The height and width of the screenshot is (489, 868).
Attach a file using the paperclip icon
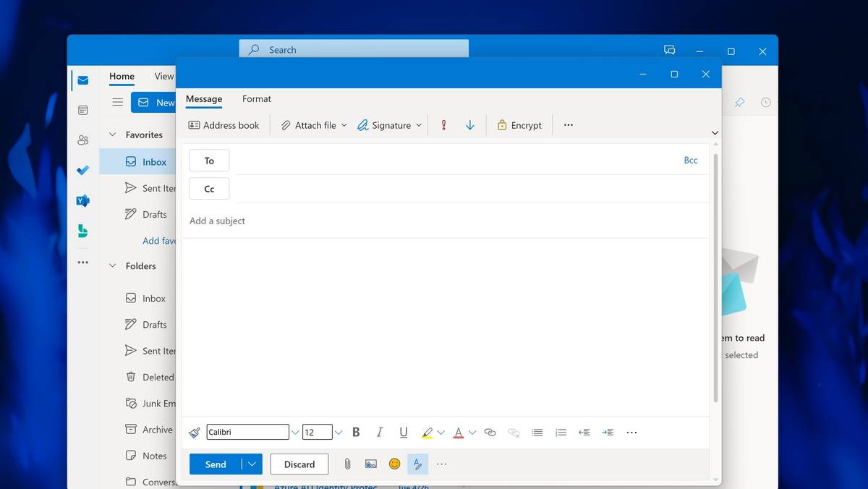coord(347,464)
